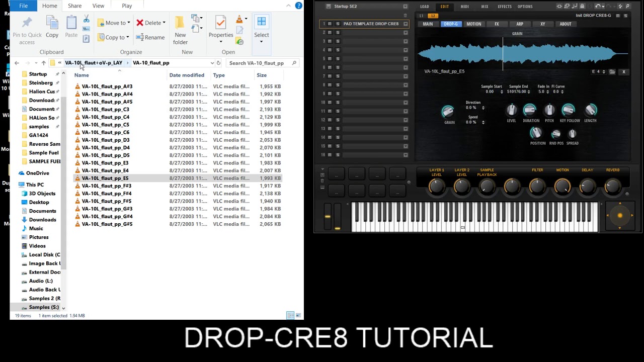Click the lock icon in HALion toolbar
The height and width of the screenshot is (362, 644).
coord(582,6)
